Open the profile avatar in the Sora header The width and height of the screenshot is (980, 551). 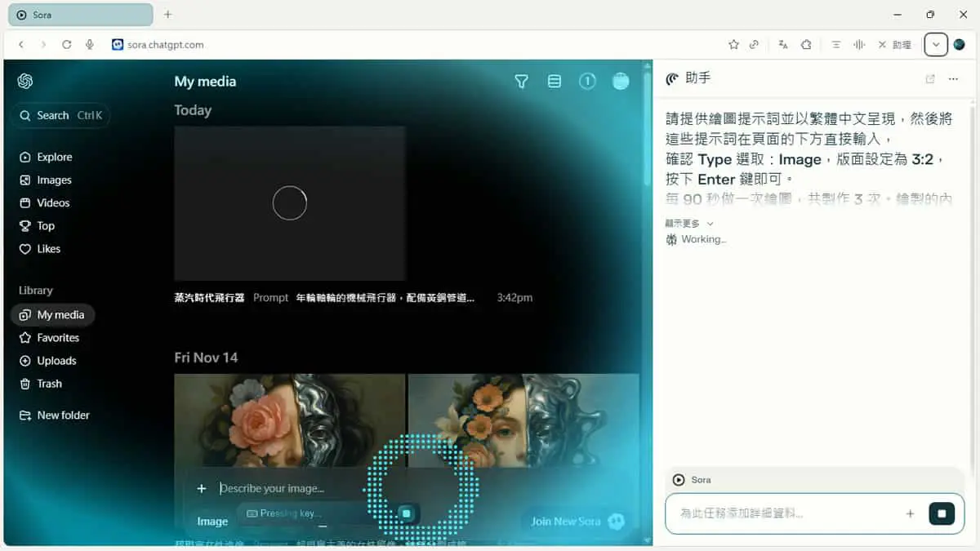(x=621, y=81)
